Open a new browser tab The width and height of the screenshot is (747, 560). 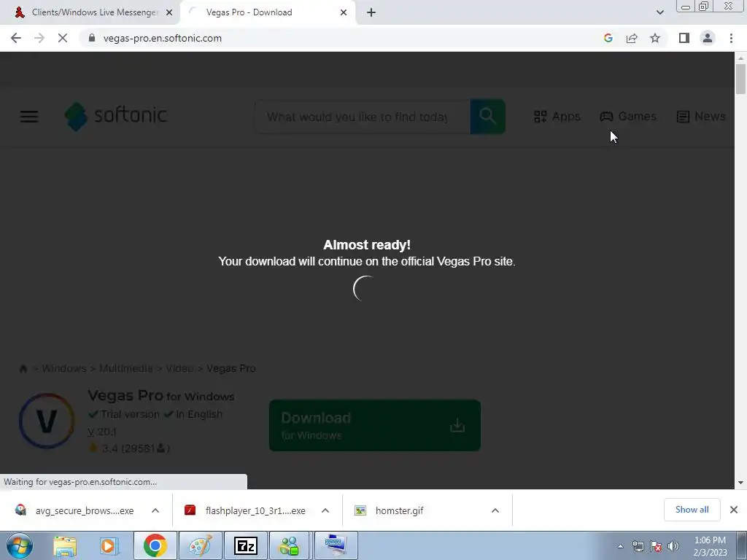click(371, 12)
